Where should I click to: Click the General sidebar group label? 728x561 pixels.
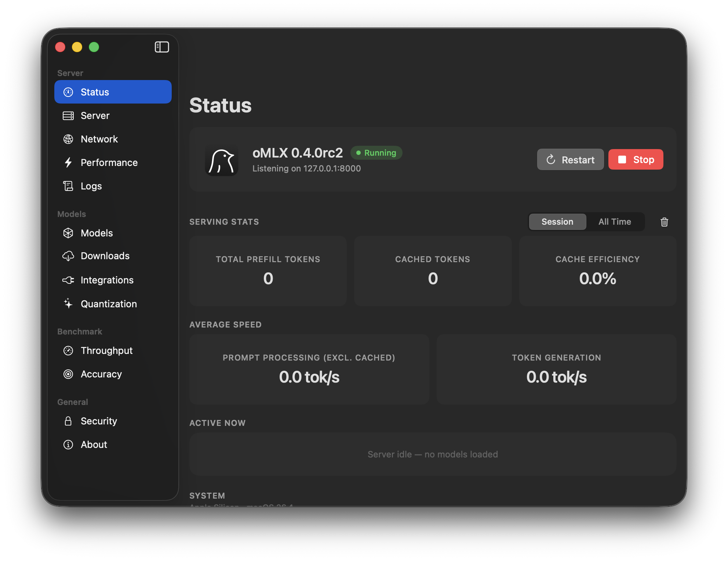click(73, 402)
